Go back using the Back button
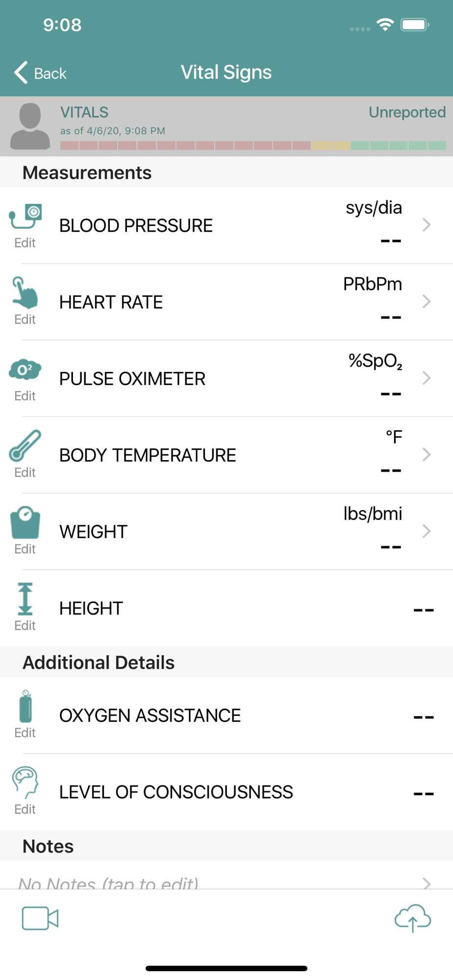Image resolution: width=453 pixels, height=980 pixels. pyautogui.click(x=40, y=73)
